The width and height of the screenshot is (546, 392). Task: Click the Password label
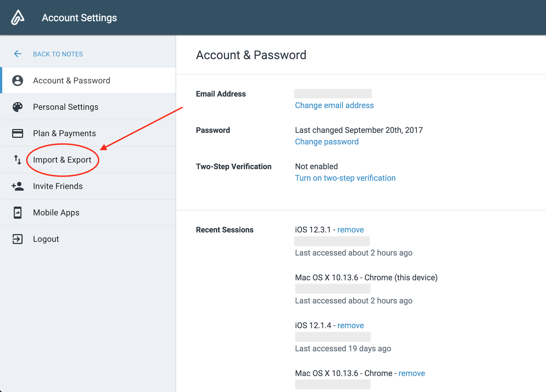213,130
